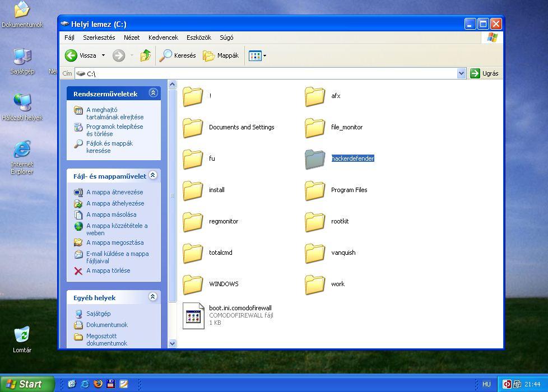Select the ! folder icon

193,96
